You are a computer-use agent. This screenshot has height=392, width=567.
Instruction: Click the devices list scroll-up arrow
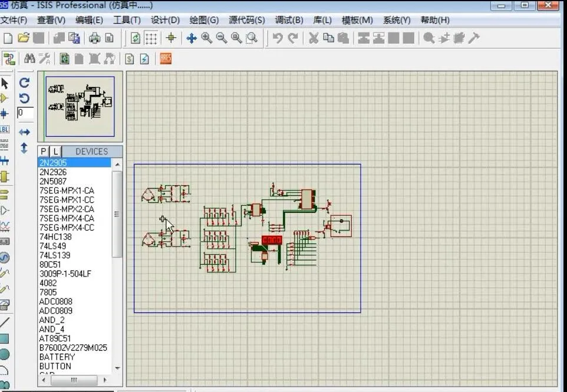117,164
